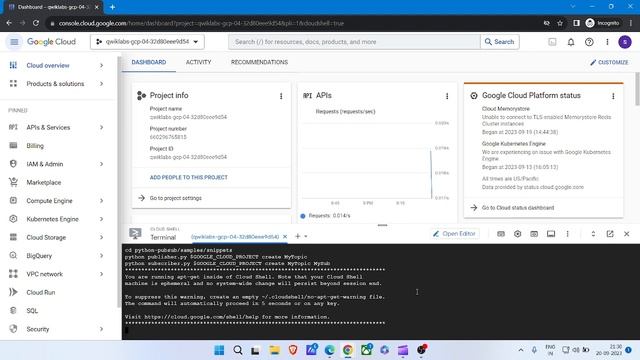Go to Cloud status dashboard link
Viewport: 640px width, 360px height.
(518, 208)
